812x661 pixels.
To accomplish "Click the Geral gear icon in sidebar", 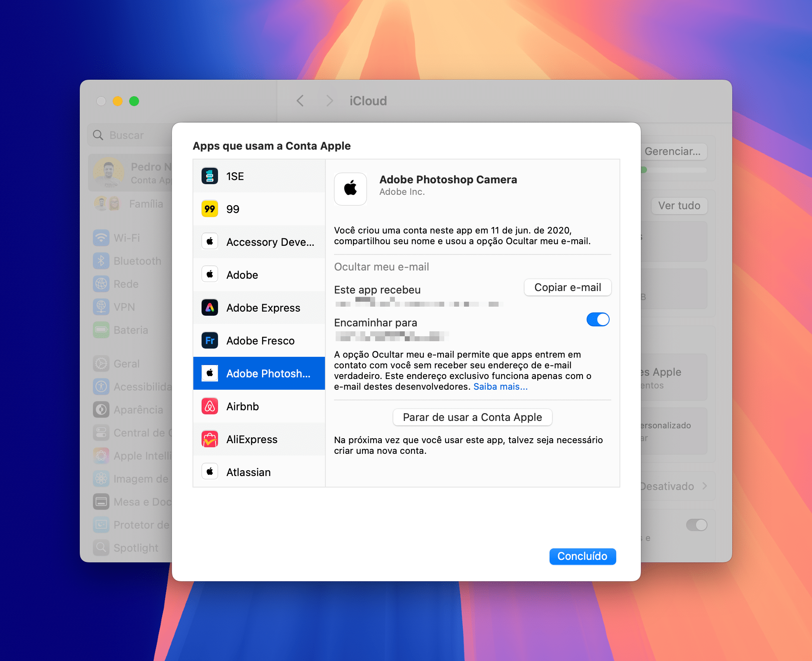I will pyautogui.click(x=101, y=363).
